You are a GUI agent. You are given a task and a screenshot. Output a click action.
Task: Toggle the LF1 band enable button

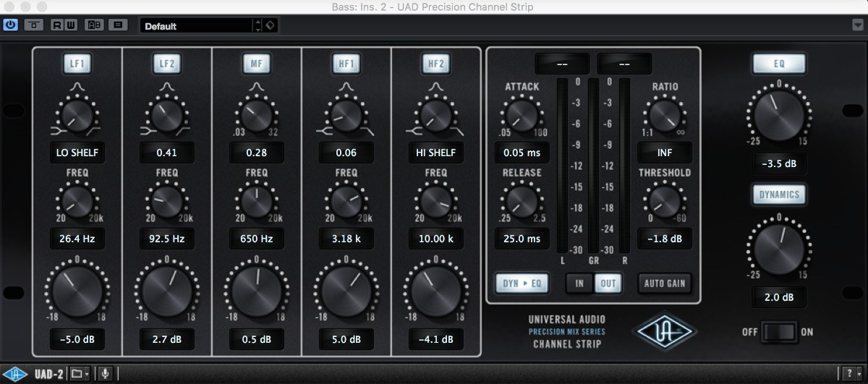click(x=77, y=64)
